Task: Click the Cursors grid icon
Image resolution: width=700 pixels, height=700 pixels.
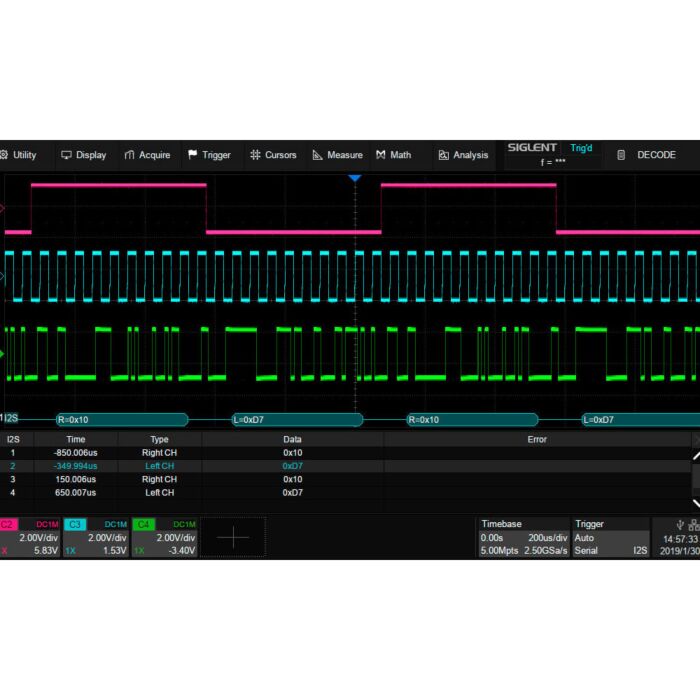Action: [255, 155]
